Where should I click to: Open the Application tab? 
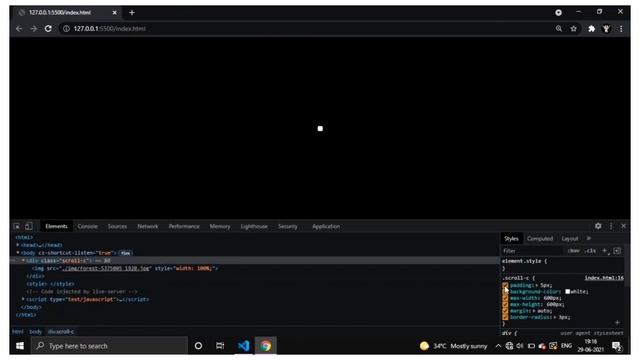pos(326,226)
